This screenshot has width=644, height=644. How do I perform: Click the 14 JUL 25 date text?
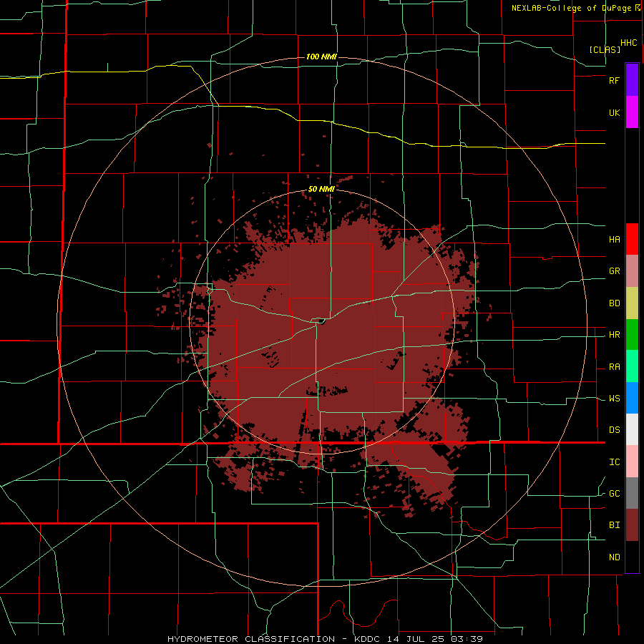tap(416, 639)
